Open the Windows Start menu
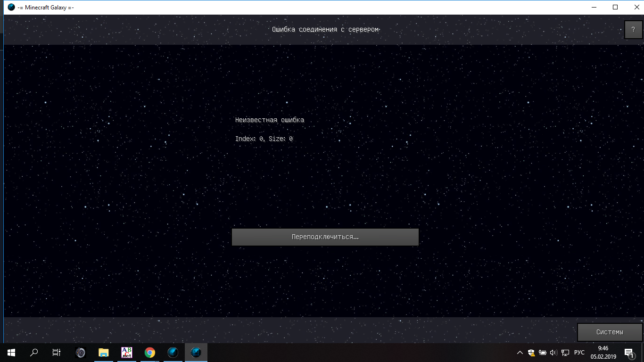644x362 pixels. [11, 352]
